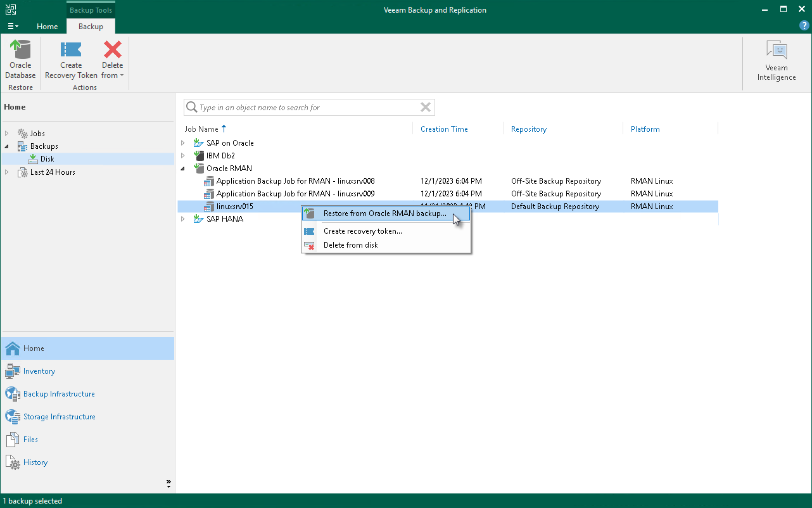Open the History view
The width and height of the screenshot is (812, 508).
coord(35,462)
